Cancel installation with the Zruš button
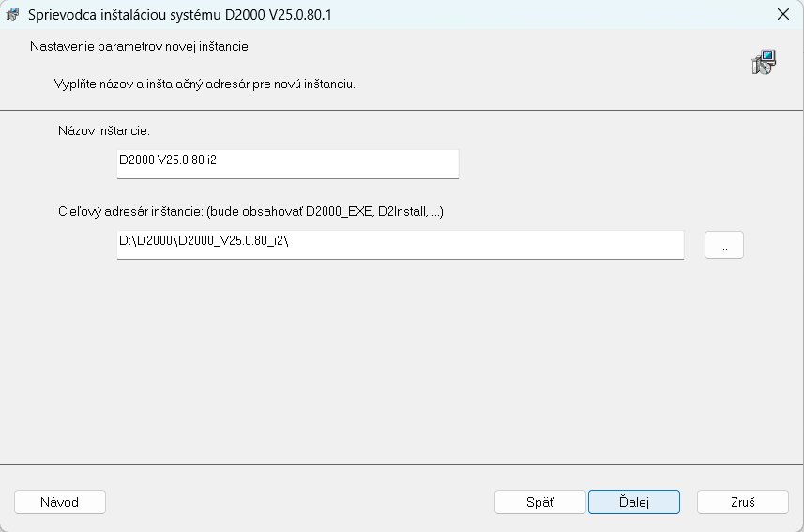The height and width of the screenshot is (532, 804). point(742,502)
